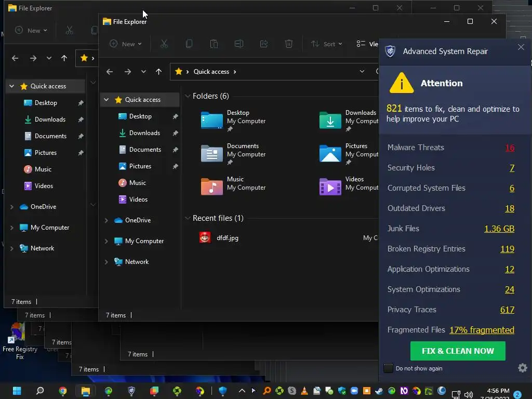Open address bar history dropdown chevron
Screen dimensions: 532x399
pos(362,71)
